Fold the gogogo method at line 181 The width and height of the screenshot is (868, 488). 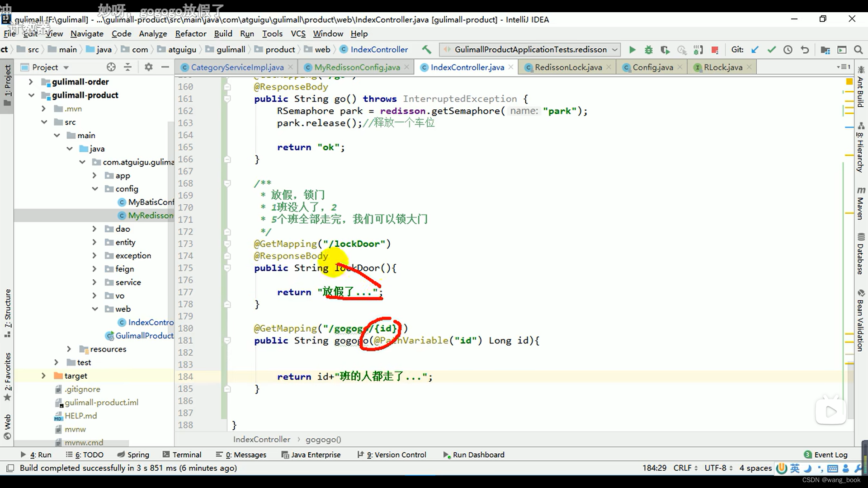227,341
